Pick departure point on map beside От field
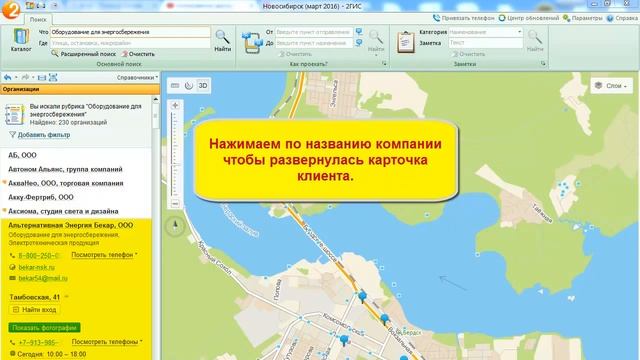 (x=359, y=31)
